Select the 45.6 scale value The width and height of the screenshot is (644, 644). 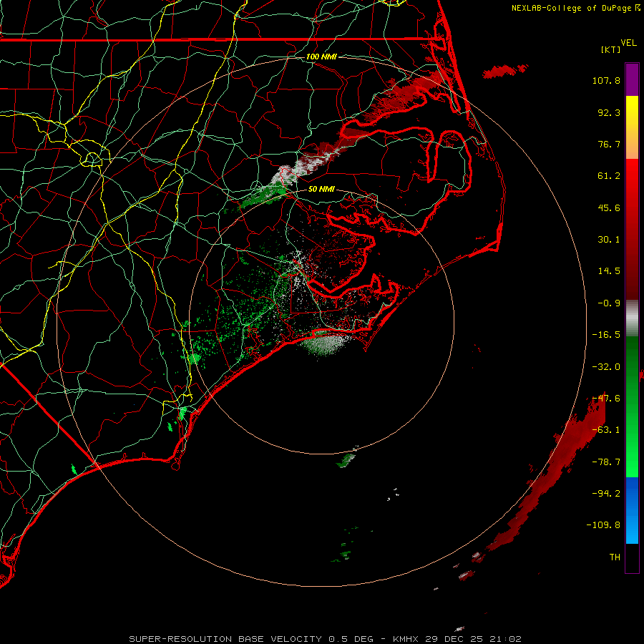(609, 208)
